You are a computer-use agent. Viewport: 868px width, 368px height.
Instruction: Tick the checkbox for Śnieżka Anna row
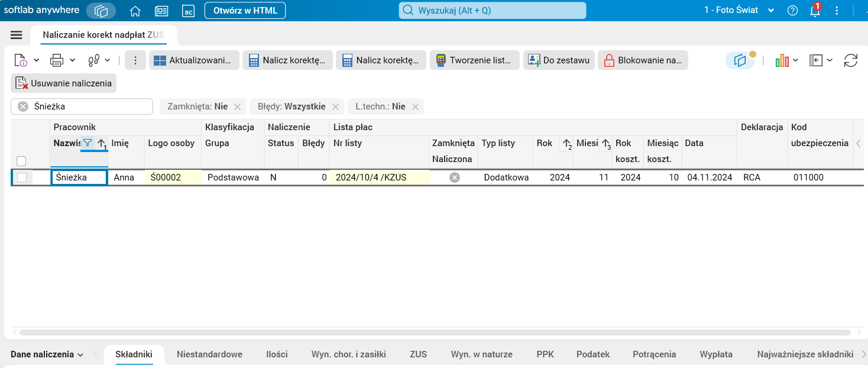pos(21,177)
